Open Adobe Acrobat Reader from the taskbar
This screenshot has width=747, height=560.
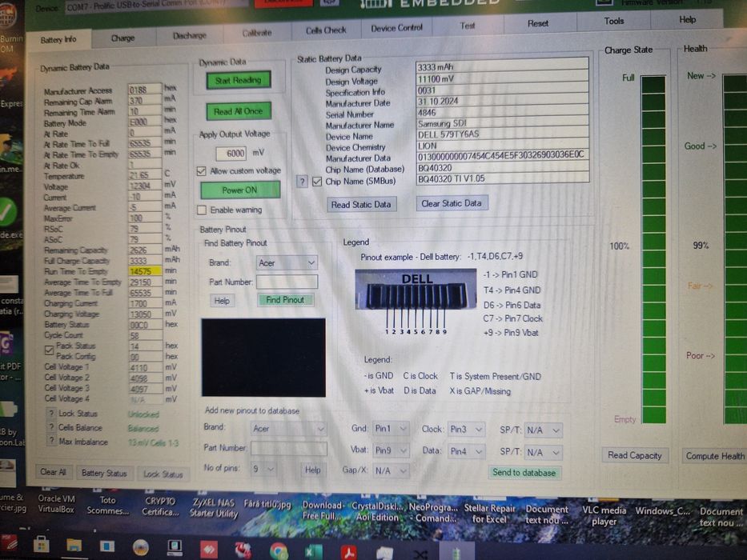click(x=349, y=553)
